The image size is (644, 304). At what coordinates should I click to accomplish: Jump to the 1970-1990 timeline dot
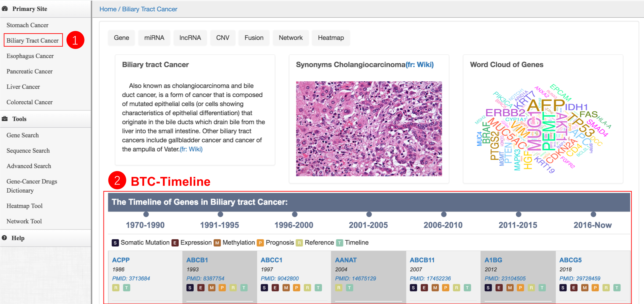click(x=146, y=215)
